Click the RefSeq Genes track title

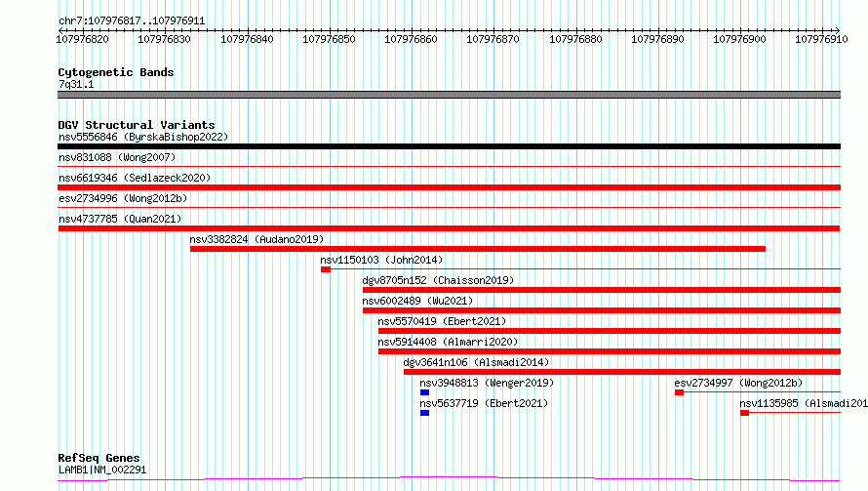click(x=99, y=458)
